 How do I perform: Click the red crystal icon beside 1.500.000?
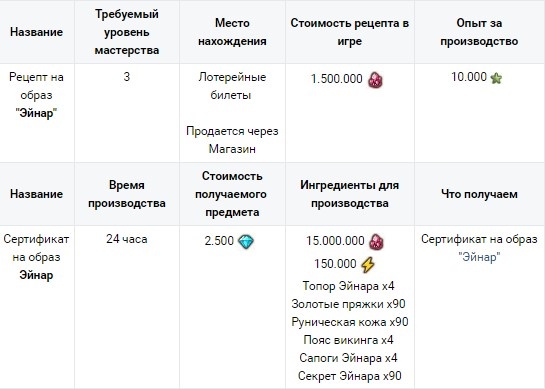pos(376,80)
